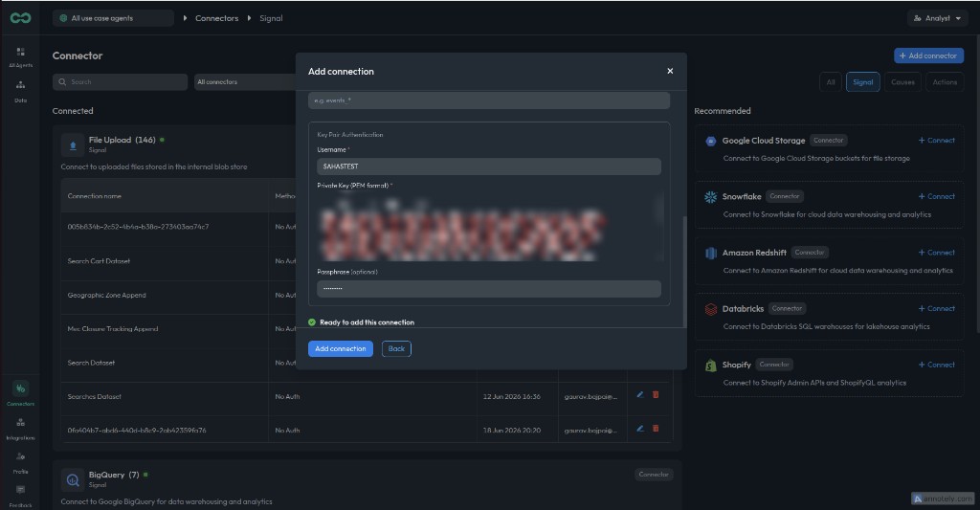This screenshot has width=980, height=510.
Task: Click the app logo icon
Action: click(x=20, y=18)
